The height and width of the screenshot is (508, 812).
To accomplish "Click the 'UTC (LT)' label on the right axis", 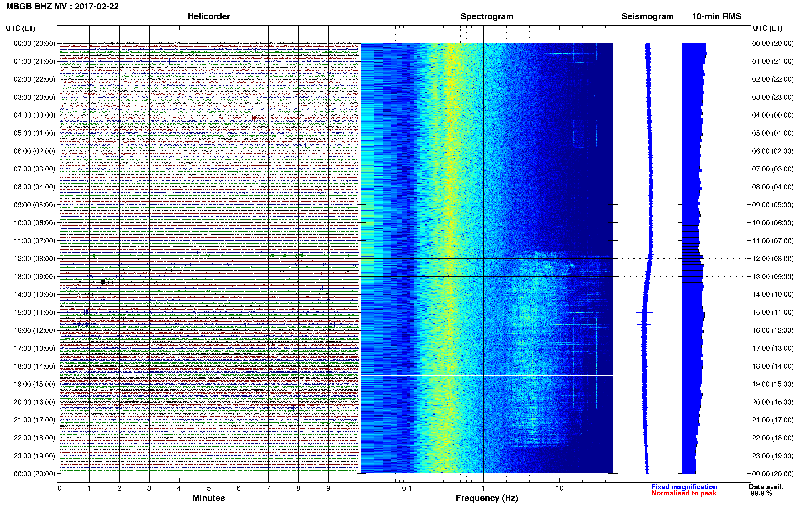I will (x=768, y=28).
